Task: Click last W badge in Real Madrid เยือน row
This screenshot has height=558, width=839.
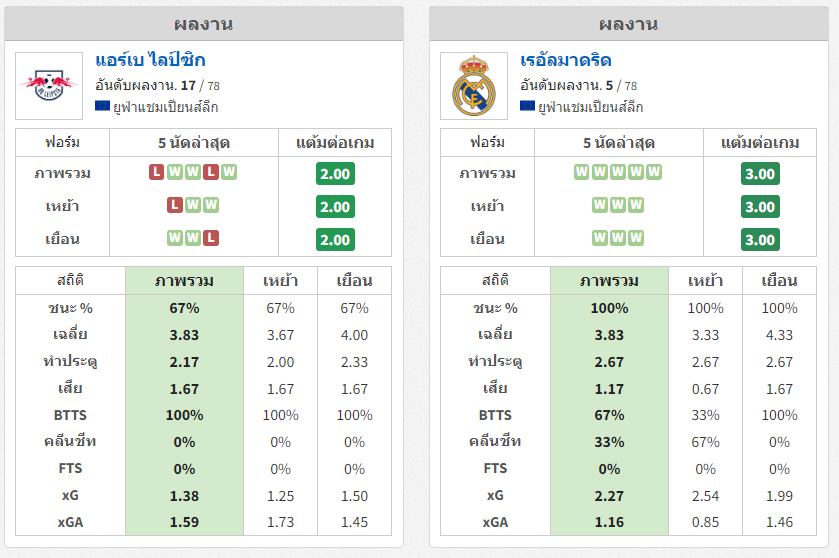Action: click(x=636, y=238)
